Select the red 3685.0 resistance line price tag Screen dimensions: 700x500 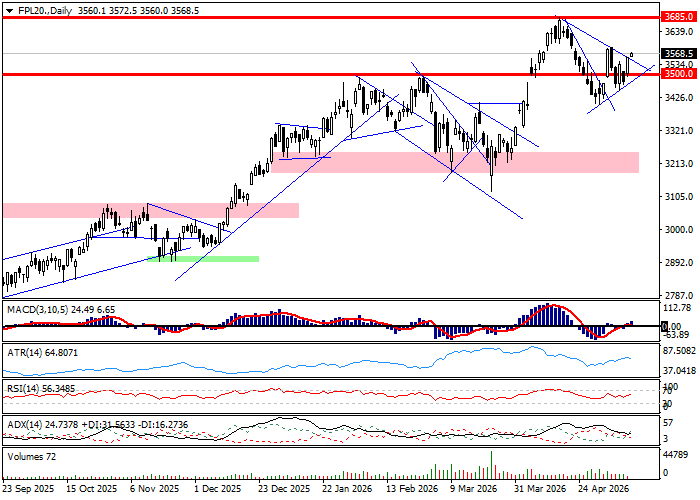(679, 17)
